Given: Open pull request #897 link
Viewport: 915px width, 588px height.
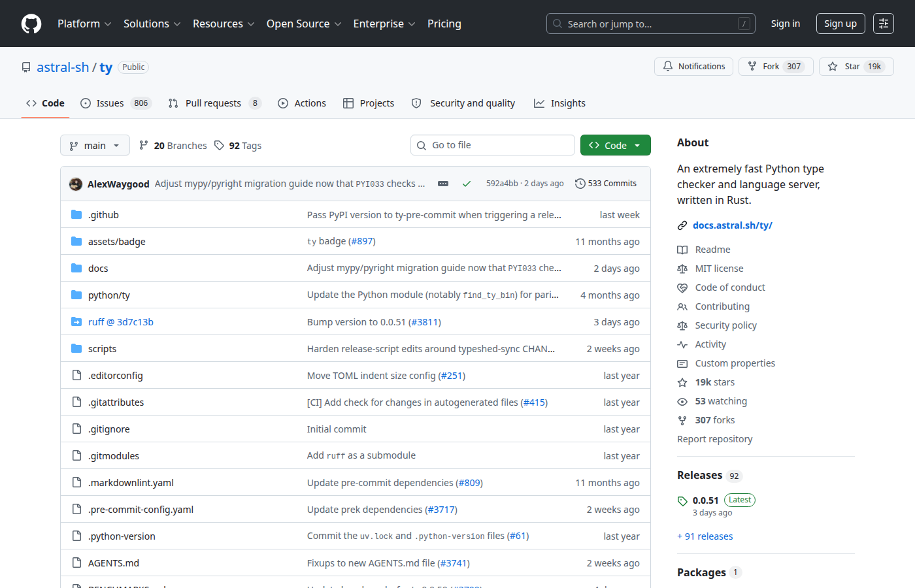Looking at the screenshot, I should click(x=362, y=241).
